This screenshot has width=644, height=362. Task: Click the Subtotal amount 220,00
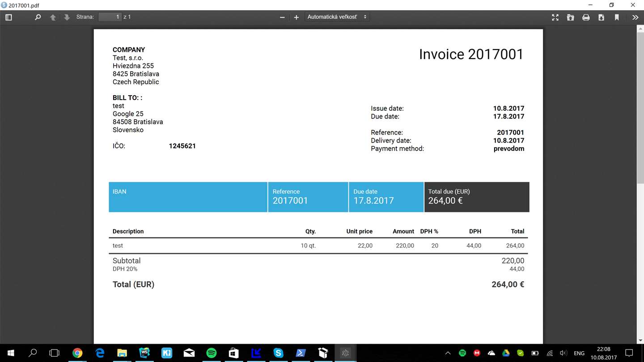click(513, 261)
